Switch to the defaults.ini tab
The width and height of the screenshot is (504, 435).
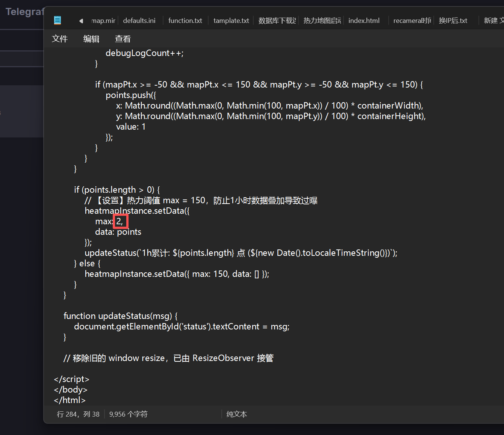pyautogui.click(x=139, y=21)
